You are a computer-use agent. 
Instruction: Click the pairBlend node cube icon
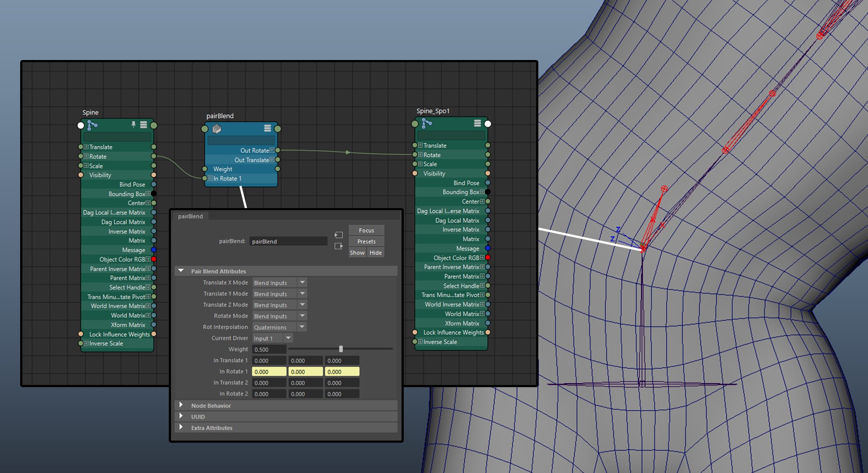click(x=217, y=129)
